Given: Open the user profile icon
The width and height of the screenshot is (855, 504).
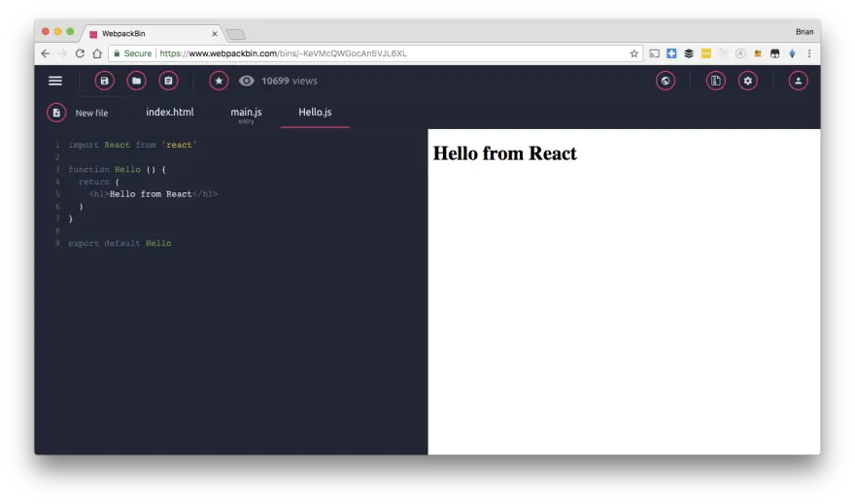Looking at the screenshot, I should (798, 81).
